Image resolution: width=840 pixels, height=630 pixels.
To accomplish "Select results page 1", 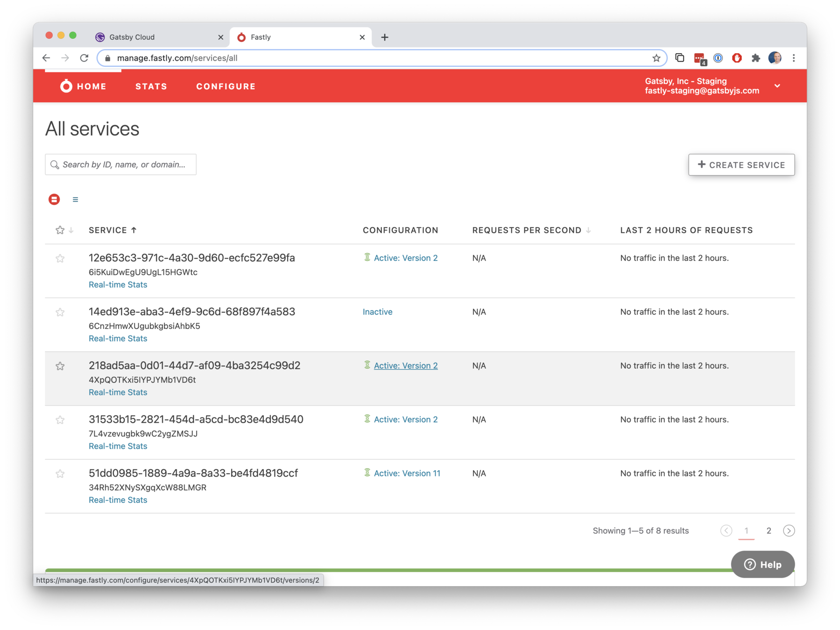I will [746, 531].
